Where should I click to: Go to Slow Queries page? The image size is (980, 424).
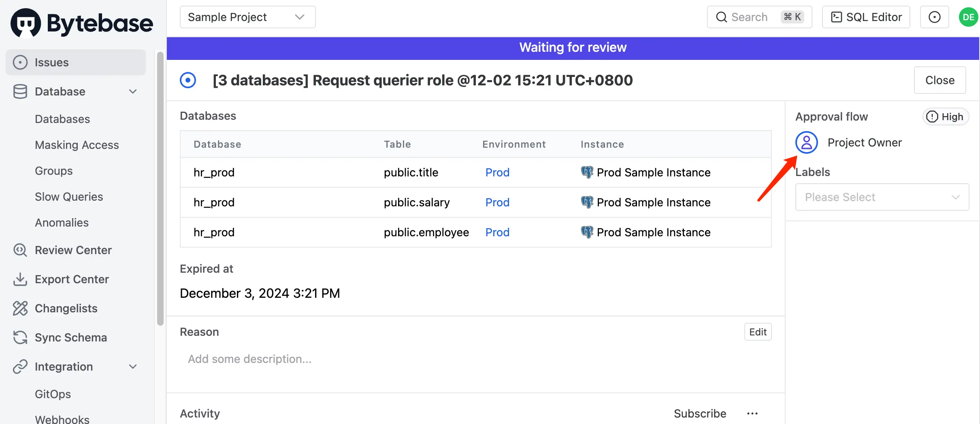(x=69, y=197)
